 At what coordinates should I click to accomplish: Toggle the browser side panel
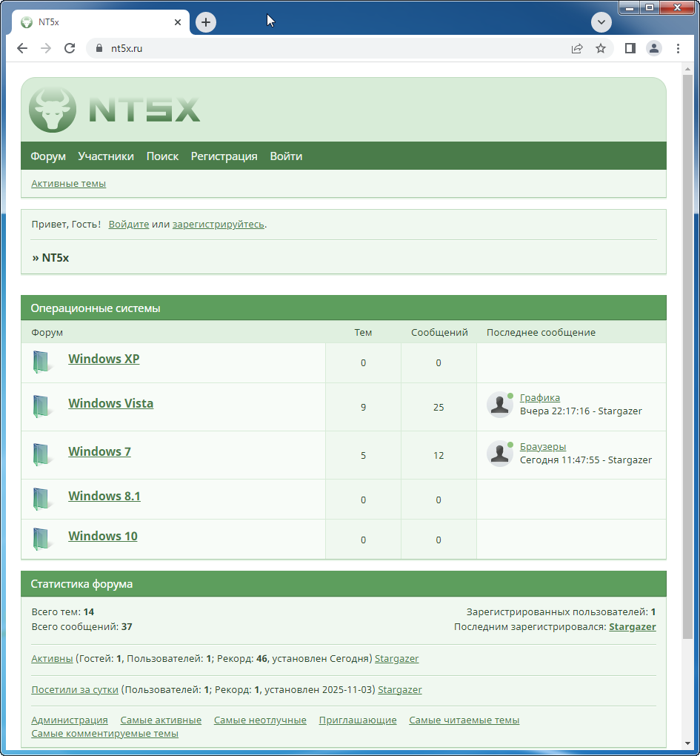pos(630,48)
